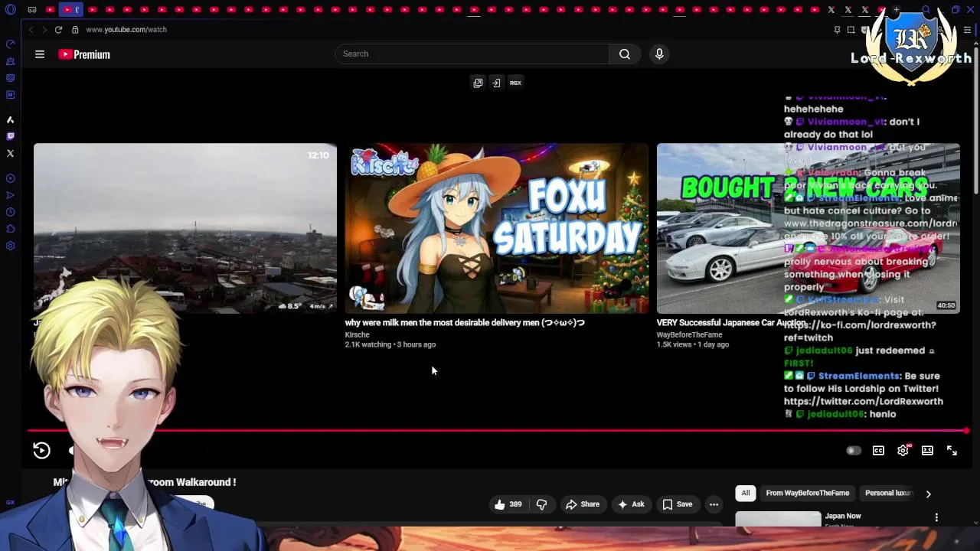Save the video with Save button
The width and height of the screenshot is (980, 551).
678,504
